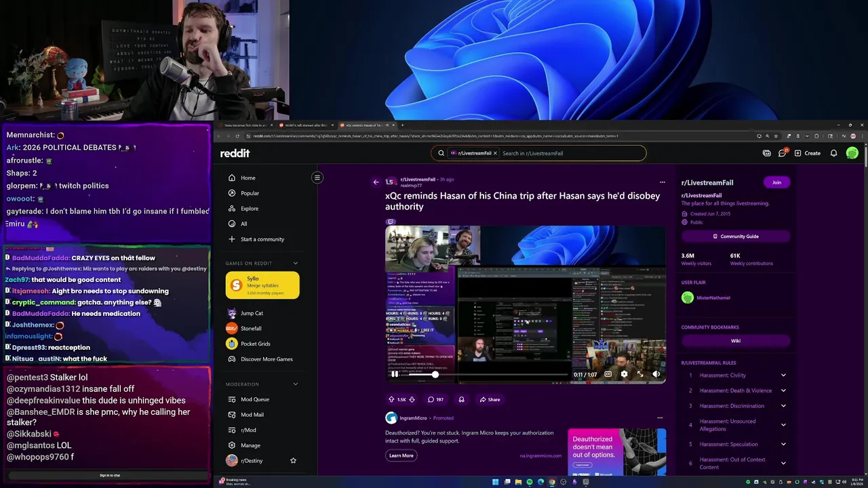Image resolution: width=868 pixels, height=488 pixels.
Task: Open Spotify from the taskbar
Action: 530,482
